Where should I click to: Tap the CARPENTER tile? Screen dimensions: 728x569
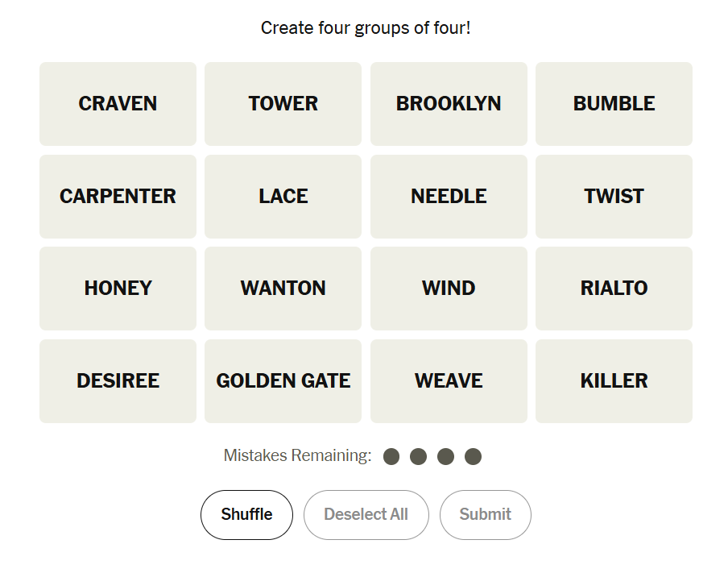[x=118, y=197]
